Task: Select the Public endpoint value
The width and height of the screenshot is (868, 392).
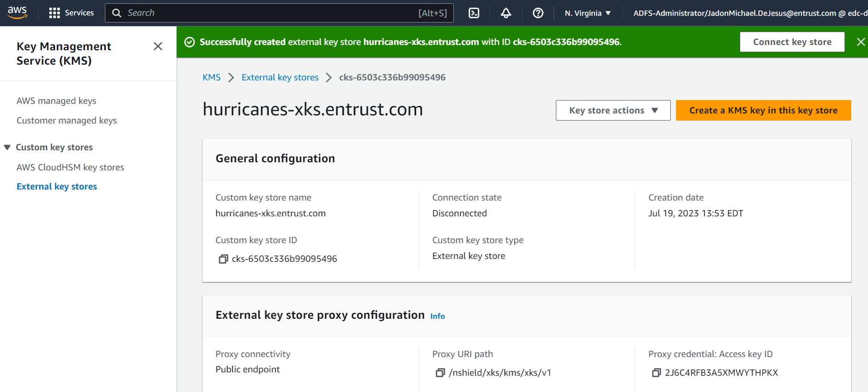Action: click(248, 370)
